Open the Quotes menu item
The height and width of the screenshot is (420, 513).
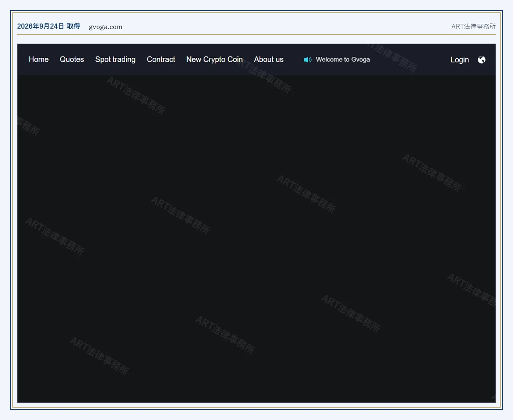tap(72, 59)
